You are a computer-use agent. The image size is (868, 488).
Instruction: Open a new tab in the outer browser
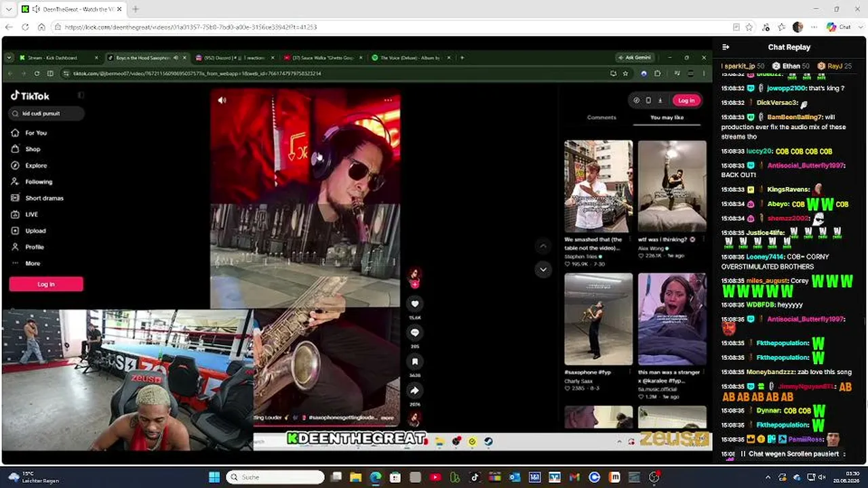(135, 9)
